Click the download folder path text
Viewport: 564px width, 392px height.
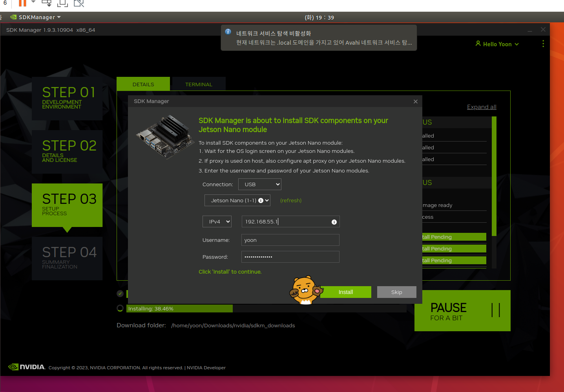pyautogui.click(x=233, y=325)
